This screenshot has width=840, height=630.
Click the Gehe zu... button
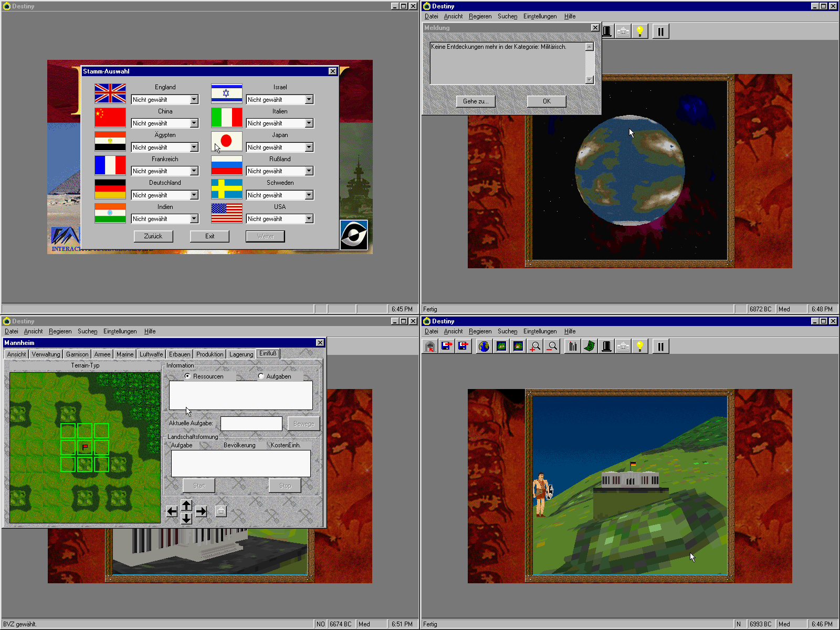click(x=476, y=101)
